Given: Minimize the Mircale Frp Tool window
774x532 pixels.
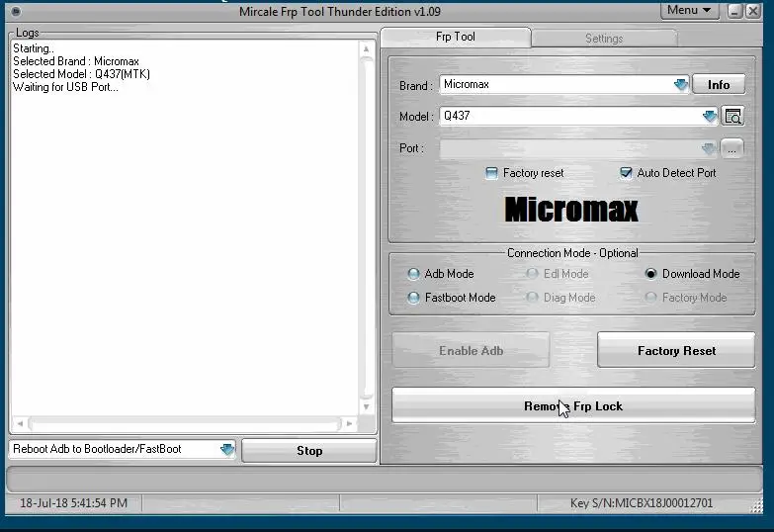Looking at the screenshot, I should [x=734, y=11].
